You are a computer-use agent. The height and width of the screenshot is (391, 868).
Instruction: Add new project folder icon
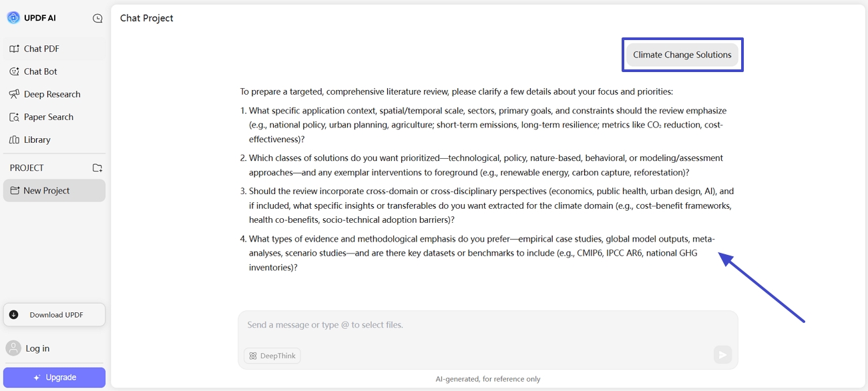pos(97,168)
